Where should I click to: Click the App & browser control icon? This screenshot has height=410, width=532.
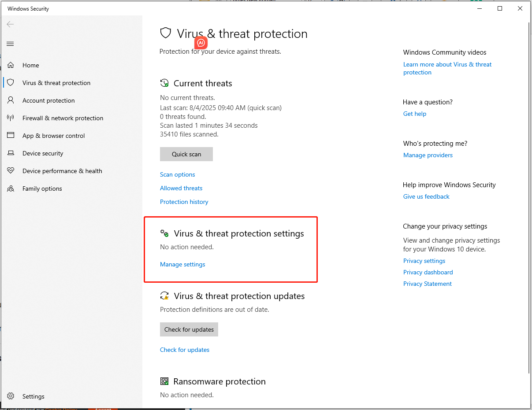click(x=11, y=136)
